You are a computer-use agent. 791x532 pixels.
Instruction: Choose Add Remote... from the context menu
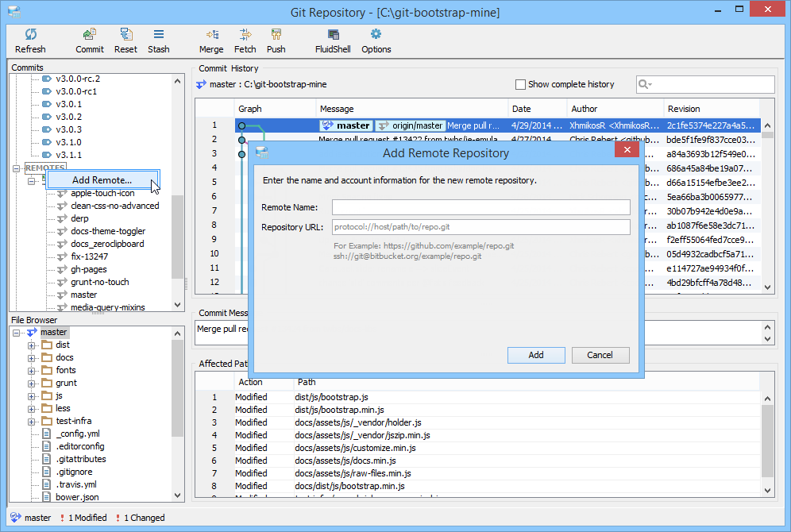point(102,180)
